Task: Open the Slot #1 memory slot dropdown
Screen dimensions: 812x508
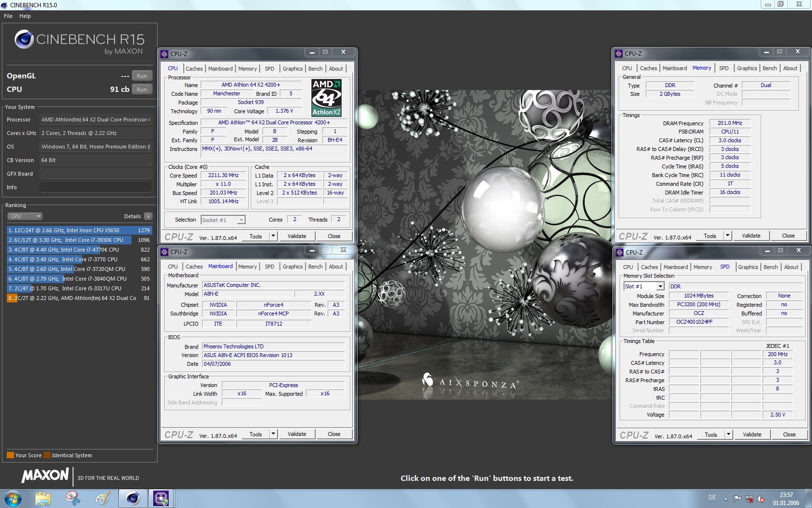Action: [644, 286]
